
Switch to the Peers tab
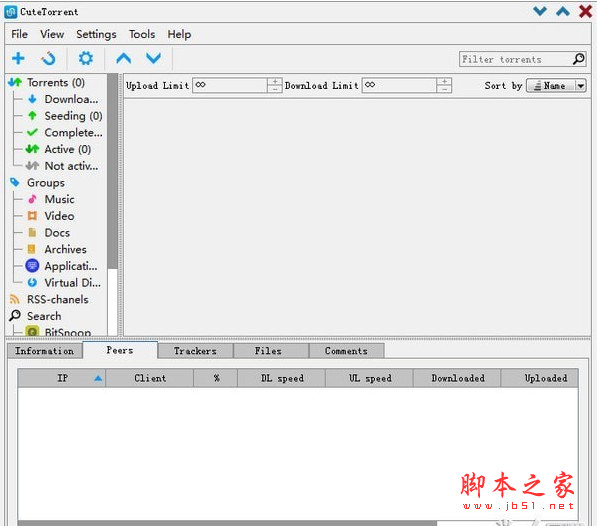pyautogui.click(x=120, y=350)
